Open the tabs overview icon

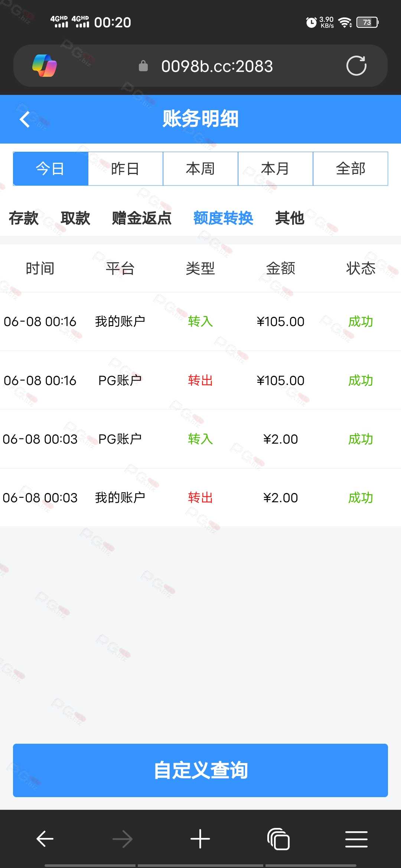(x=278, y=839)
